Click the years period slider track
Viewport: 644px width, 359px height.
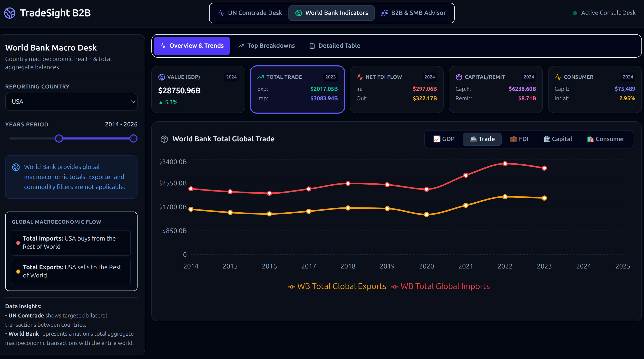(71, 138)
